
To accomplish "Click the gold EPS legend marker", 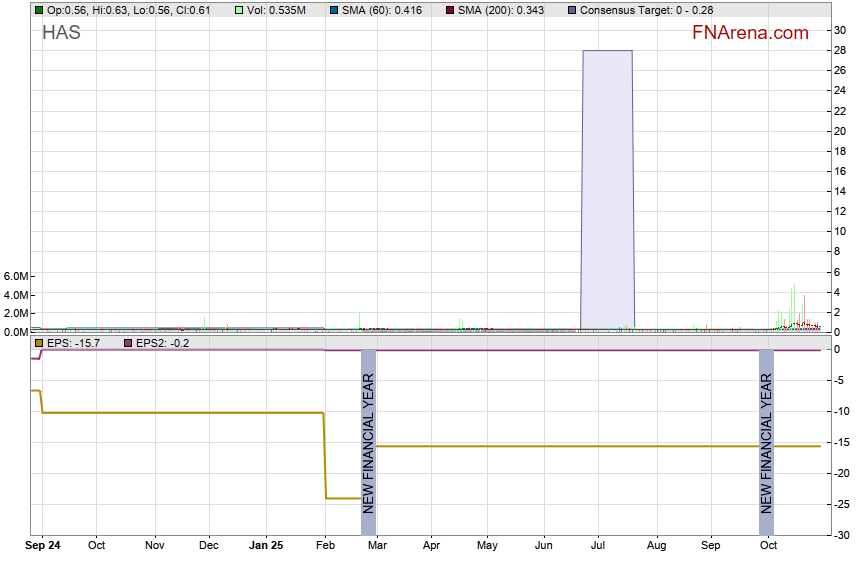I will coord(39,343).
